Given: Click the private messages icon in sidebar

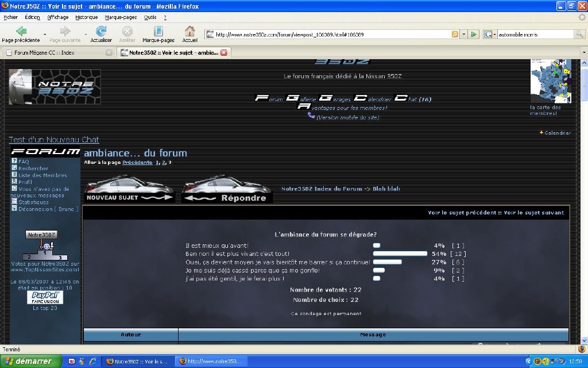Looking at the screenshot, I should [14, 188].
